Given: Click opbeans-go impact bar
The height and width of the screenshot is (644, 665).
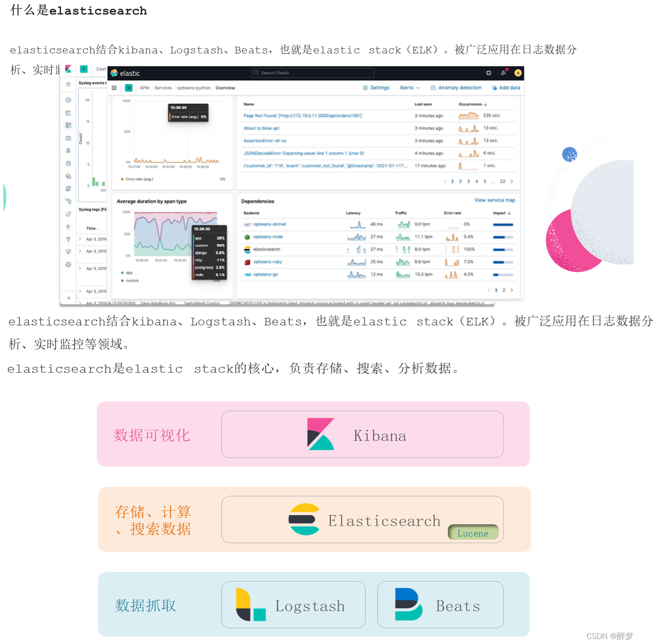Looking at the screenshot, I should [x=503, y=275].
